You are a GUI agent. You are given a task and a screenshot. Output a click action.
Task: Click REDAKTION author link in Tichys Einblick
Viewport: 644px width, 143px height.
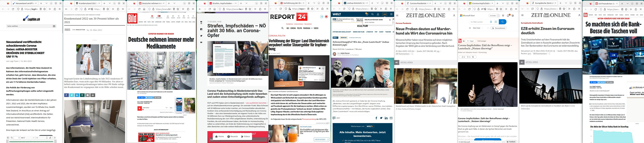(81, 30)
